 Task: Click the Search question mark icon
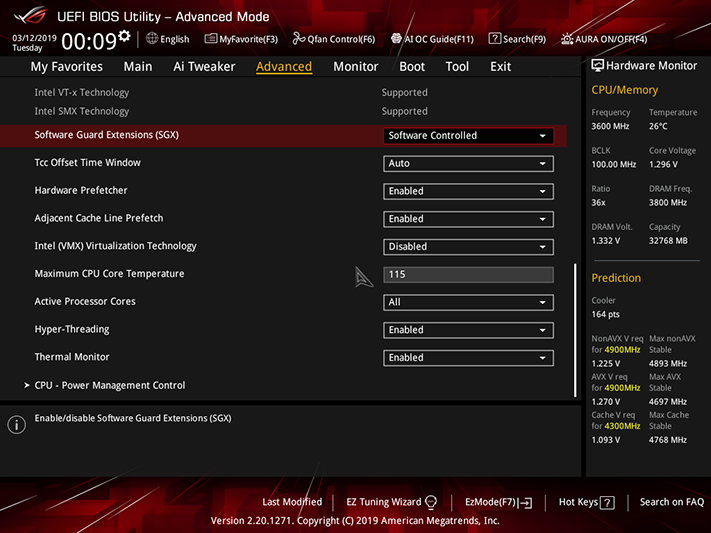click(x=494, y=39)
